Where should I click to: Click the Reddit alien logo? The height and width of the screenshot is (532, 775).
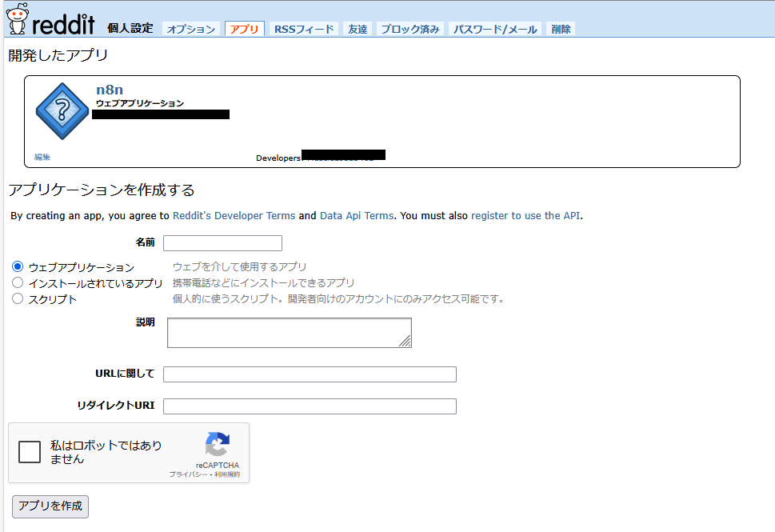pyautogui.click(x=18, y=20)
